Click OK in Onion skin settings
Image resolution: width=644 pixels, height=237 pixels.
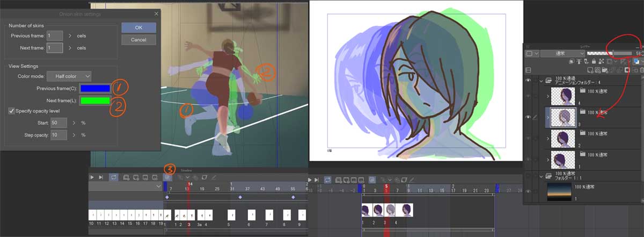click(x=139, y=27)
